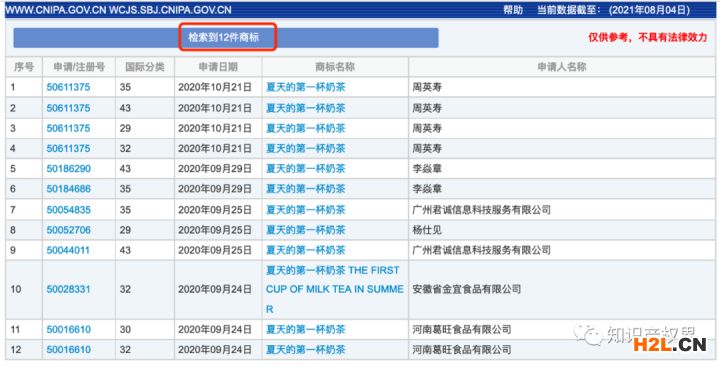Open registration number 50054835
The image size is (720, 367).
pos(68,210)
